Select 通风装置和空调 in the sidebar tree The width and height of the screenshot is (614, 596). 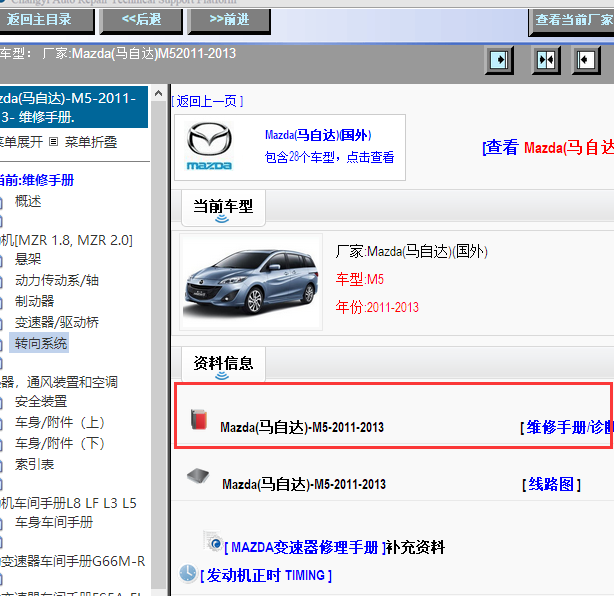(x=59, y=382)
